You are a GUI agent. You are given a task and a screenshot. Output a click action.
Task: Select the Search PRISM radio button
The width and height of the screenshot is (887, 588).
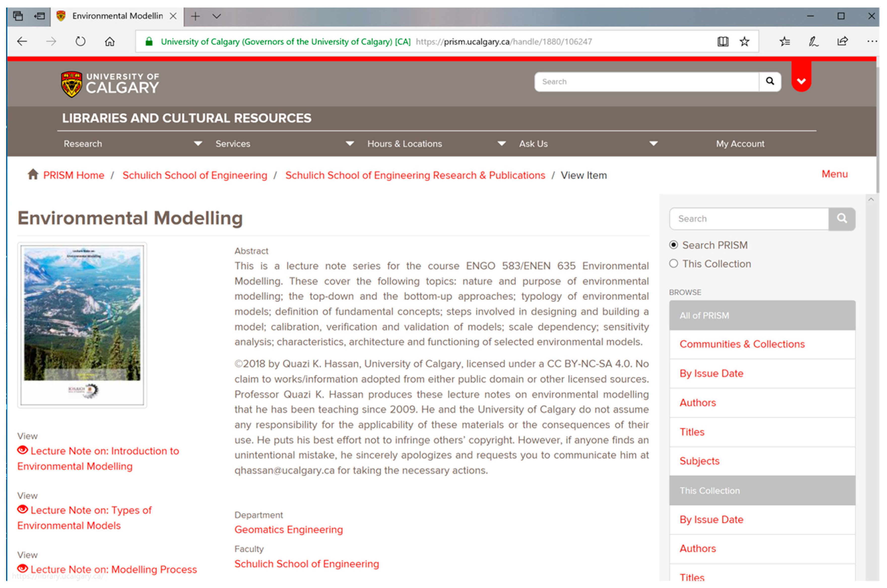pyautogui.click(x=674, y=245)
